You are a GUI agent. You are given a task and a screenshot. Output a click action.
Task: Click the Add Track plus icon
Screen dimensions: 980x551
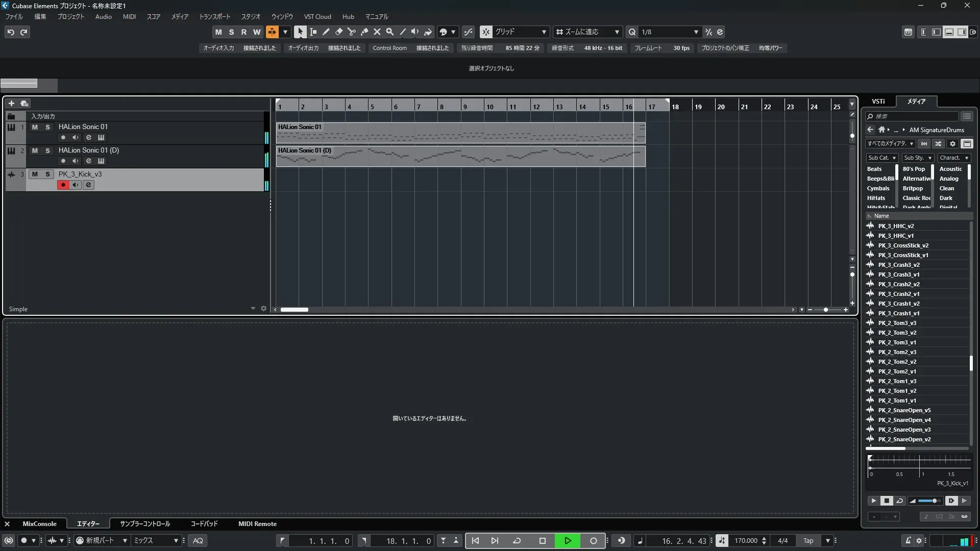point(11,103)
